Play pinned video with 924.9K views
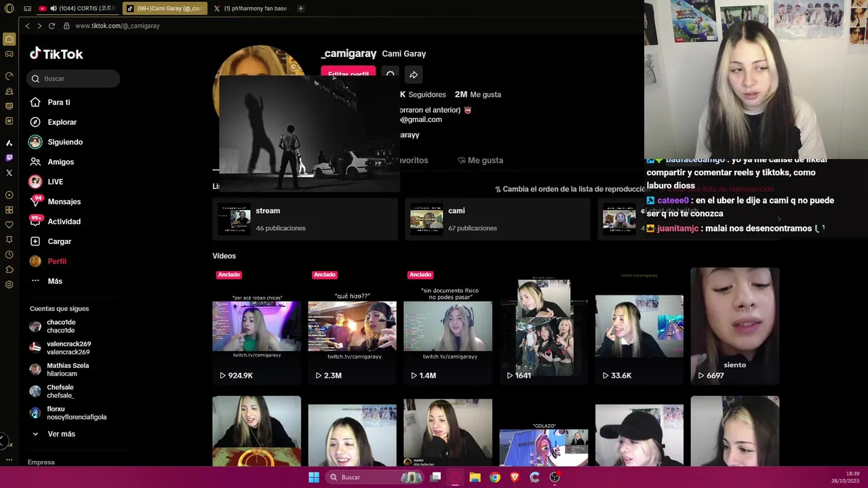The width and height of the screenshot is (868, 488). (256, 326)
